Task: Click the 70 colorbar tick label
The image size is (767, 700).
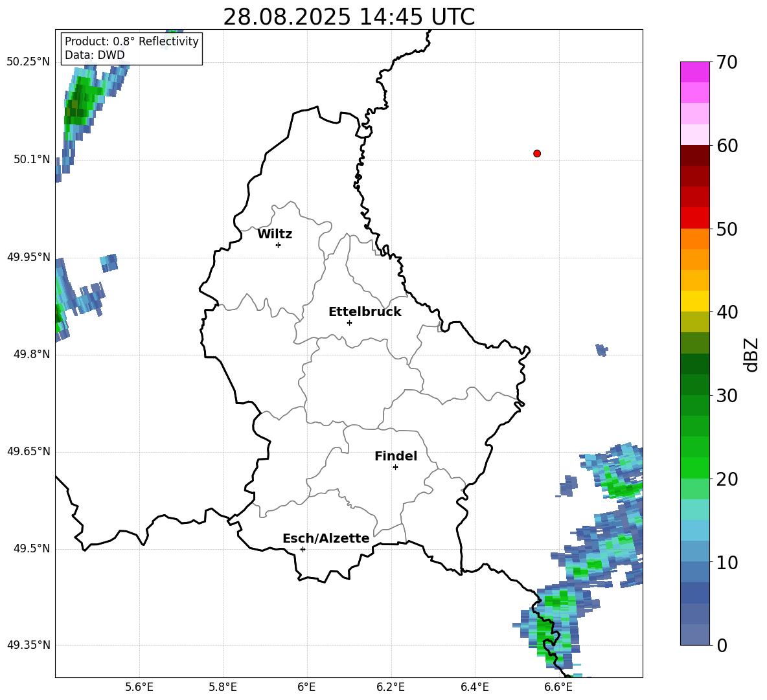Action: coord(726,62)
